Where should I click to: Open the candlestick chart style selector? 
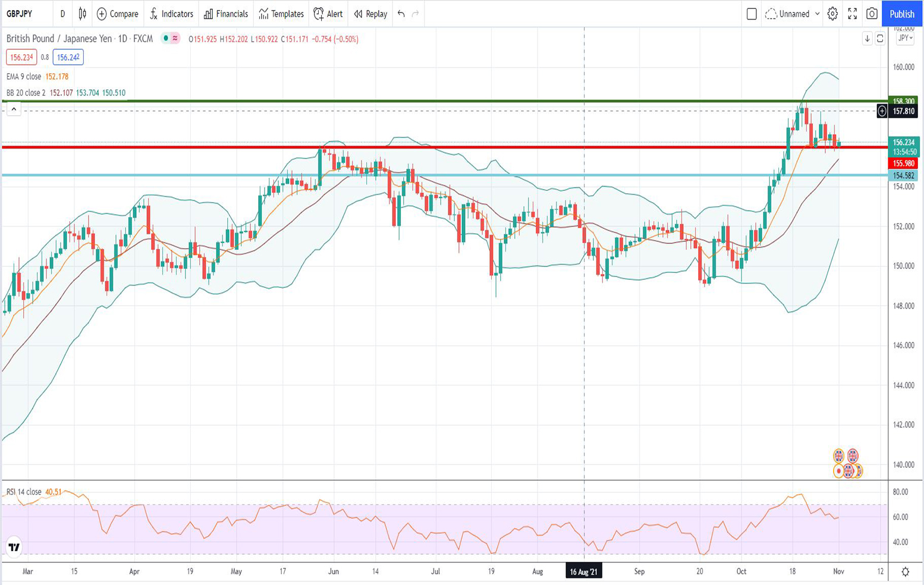[83, 14]
